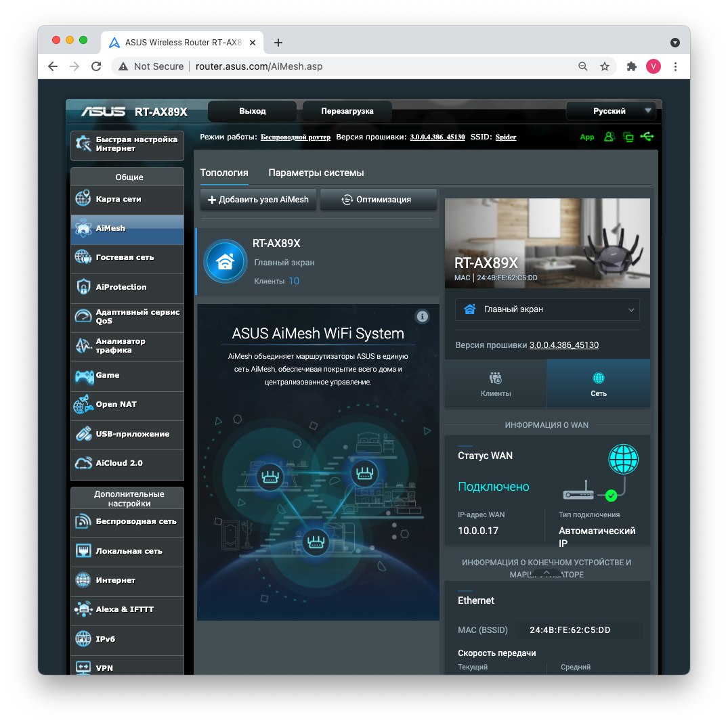The width and height of the screenshot is (728, 725).
Task: Open Game section in sidebar
Action: click(127, 375)
